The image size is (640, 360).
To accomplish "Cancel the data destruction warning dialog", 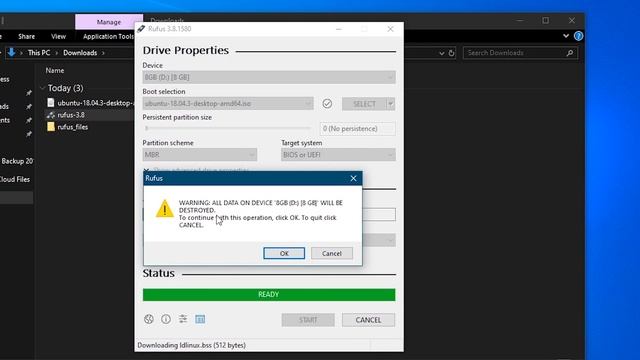I will click(x=331, y=253).
